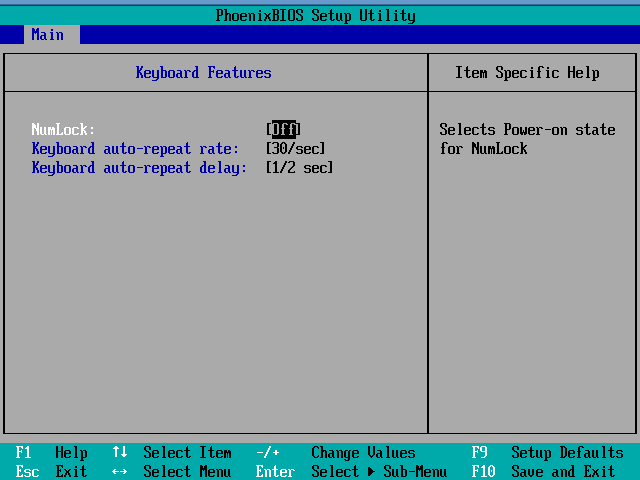Click Enter key hint in footer
The width and height of the screenshot is (640, 480).
click(276, 471)
